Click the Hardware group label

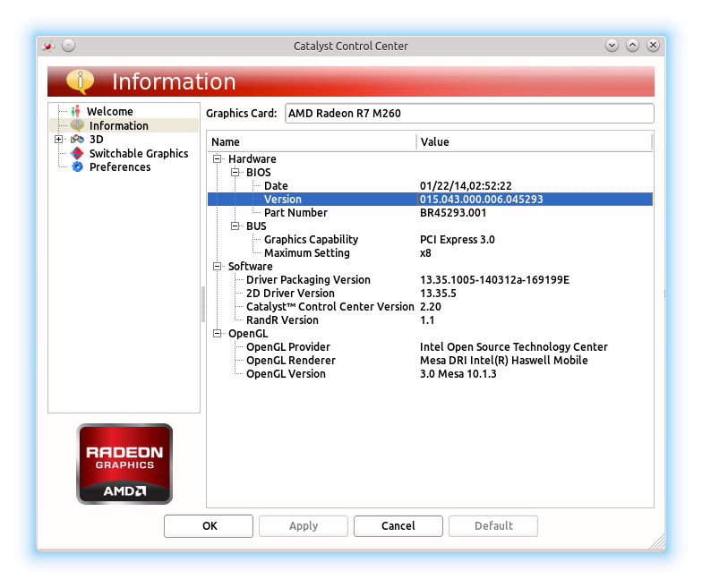coord(253,159)
